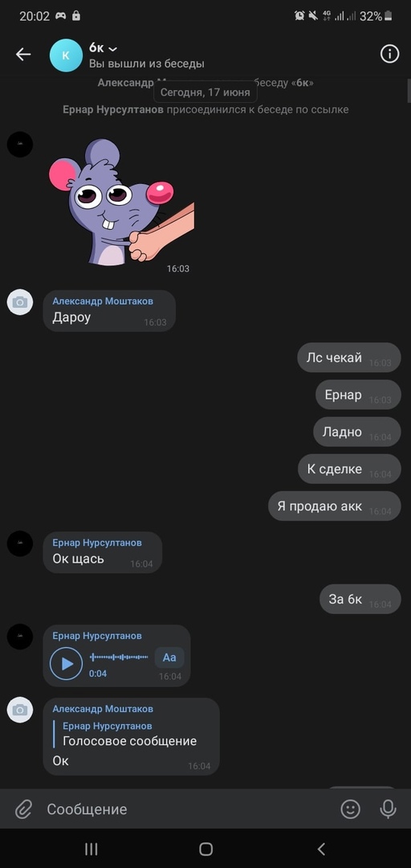Seek within the voice message waveform

click(x=119, y=657)
